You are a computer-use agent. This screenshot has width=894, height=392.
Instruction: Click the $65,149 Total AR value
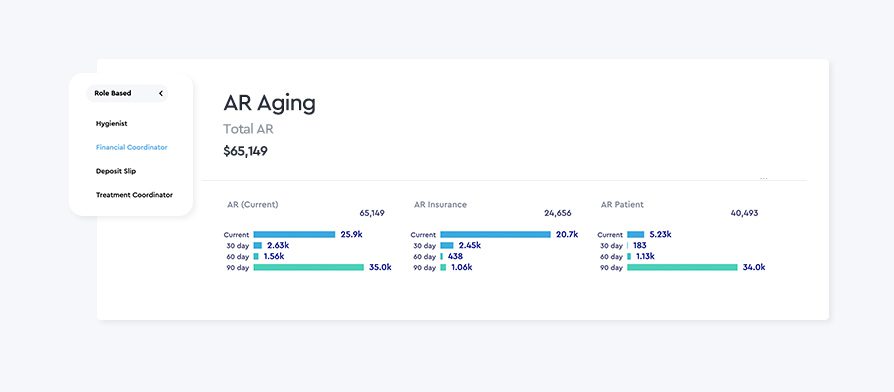coord(245,152)
